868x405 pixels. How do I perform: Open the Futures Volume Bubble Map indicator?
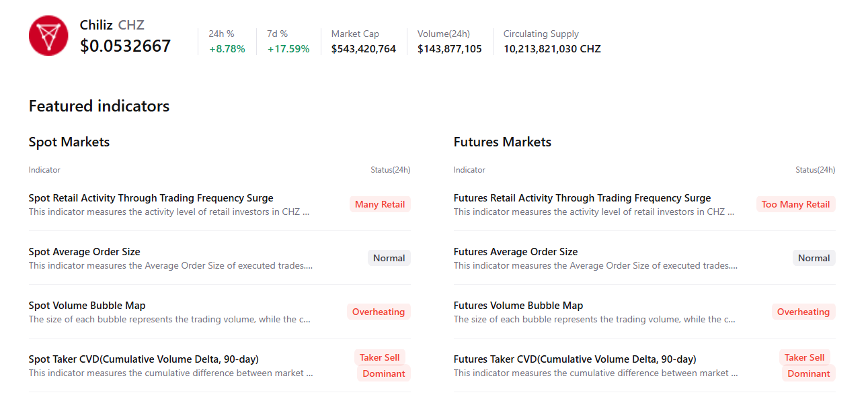click(x=518, y=306)
